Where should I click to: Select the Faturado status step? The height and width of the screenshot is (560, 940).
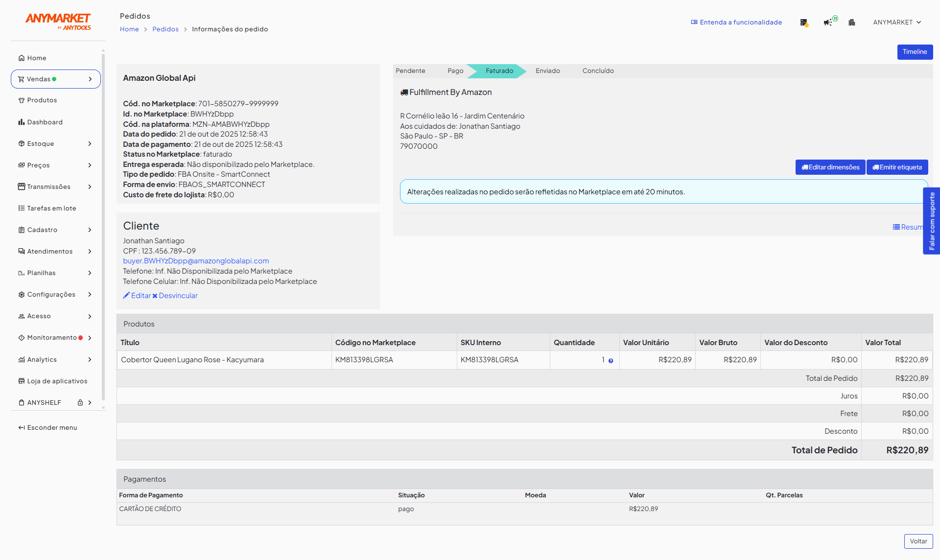coord(499,71)
